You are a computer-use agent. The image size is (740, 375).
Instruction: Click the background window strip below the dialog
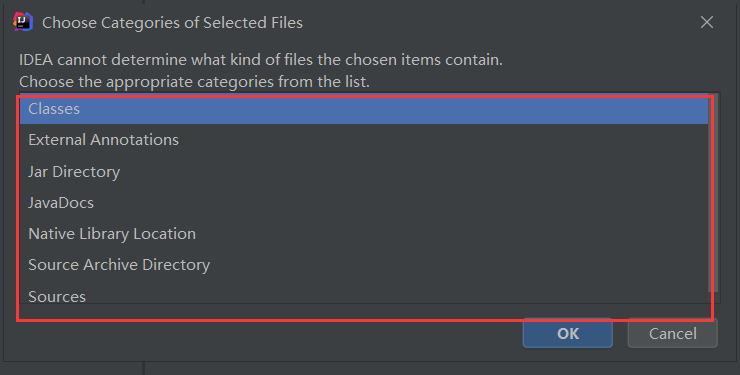(370, 369)
